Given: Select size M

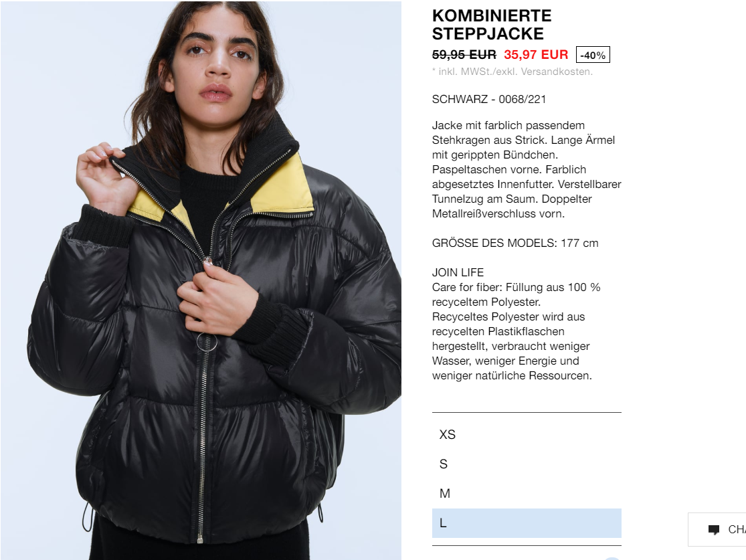Looking at the screenshot, I should (527, 493).
